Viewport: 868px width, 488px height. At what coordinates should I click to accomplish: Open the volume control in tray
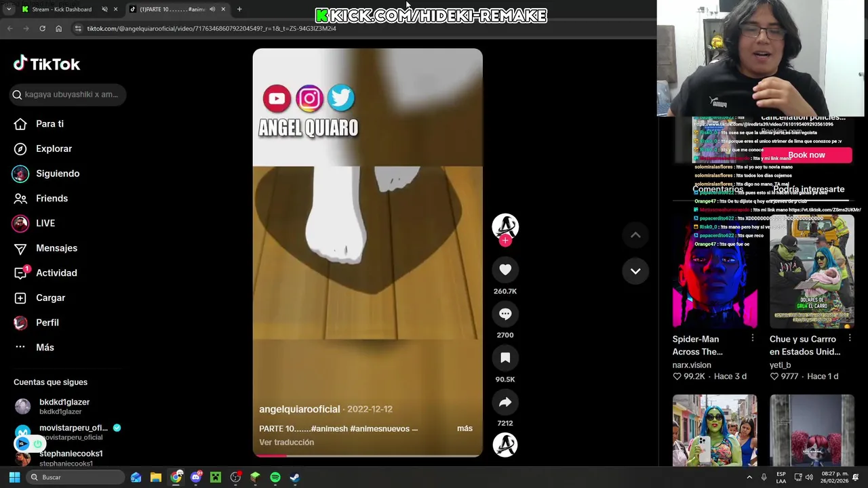(809, 477)
